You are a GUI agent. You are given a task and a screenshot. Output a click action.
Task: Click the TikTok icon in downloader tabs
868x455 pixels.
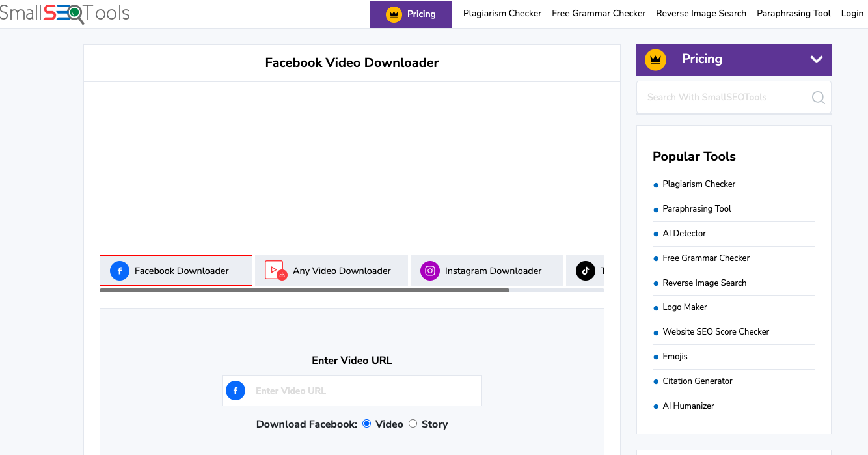pyautogui.click(x=585, y=271)
